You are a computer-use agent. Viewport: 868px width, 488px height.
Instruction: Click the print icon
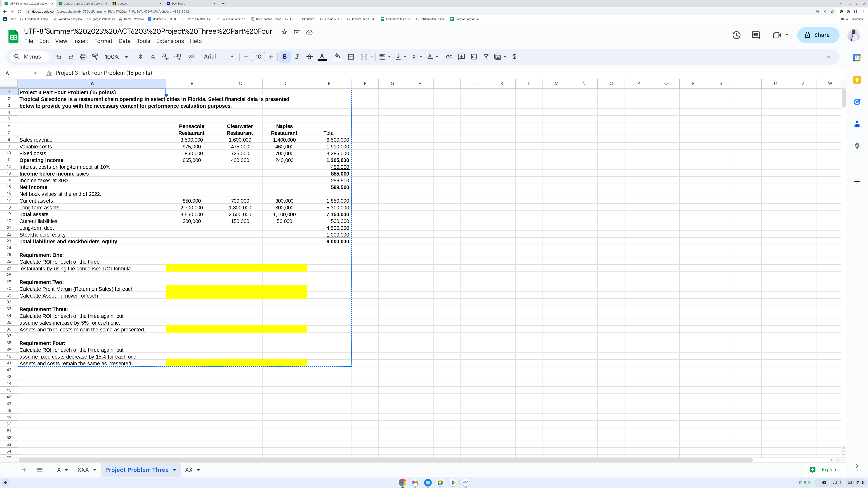83,57
